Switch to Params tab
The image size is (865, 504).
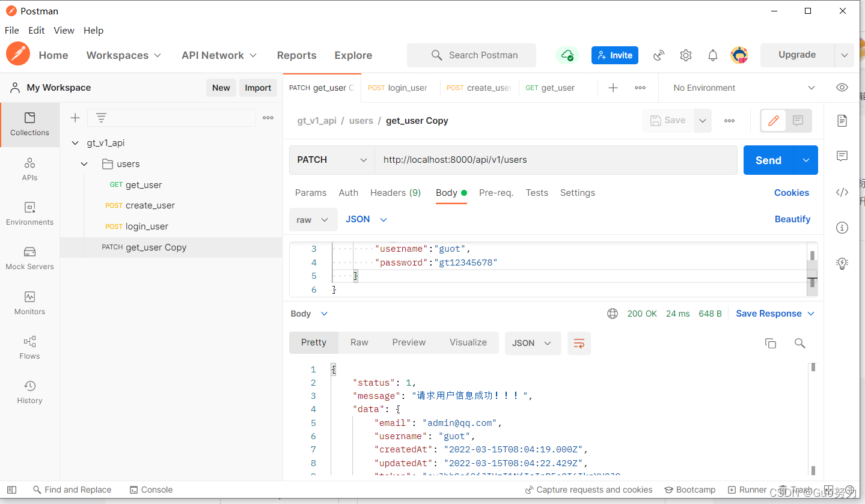click(311, 193)
